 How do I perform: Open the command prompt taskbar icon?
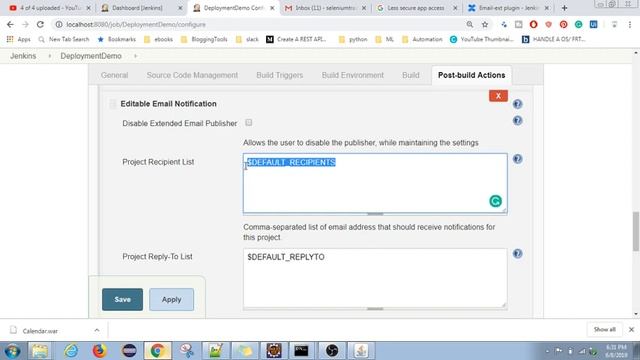click(301, 351)
